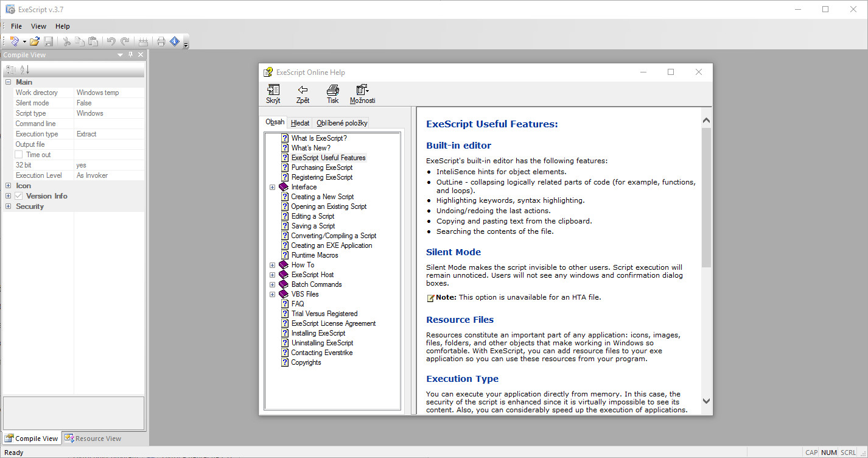
Task: Sort properties alphabetically
Action: (25, 70)
